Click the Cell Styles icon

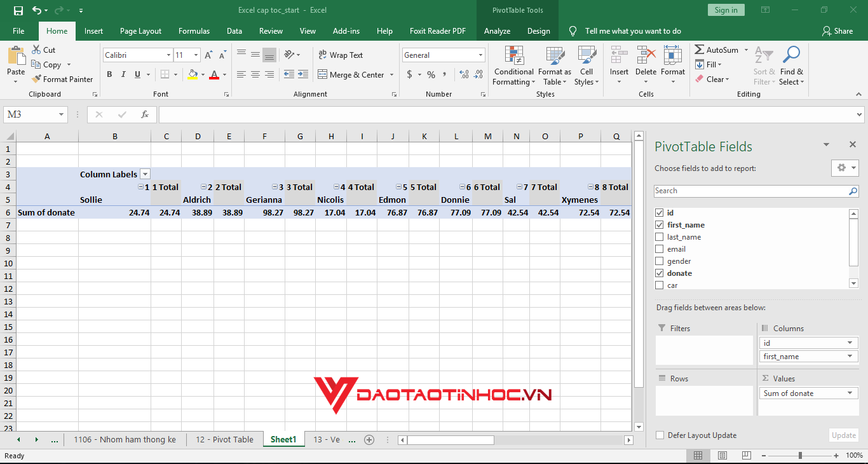tap(586, 66)
